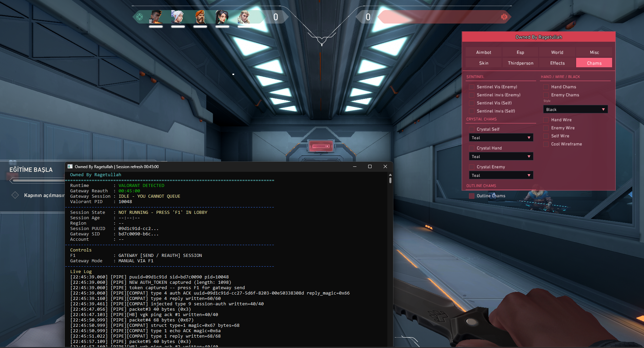Toggle the Sentinel Invis (Enemy) checkbox
Screen dimensions: 644x348
(472, 95)
